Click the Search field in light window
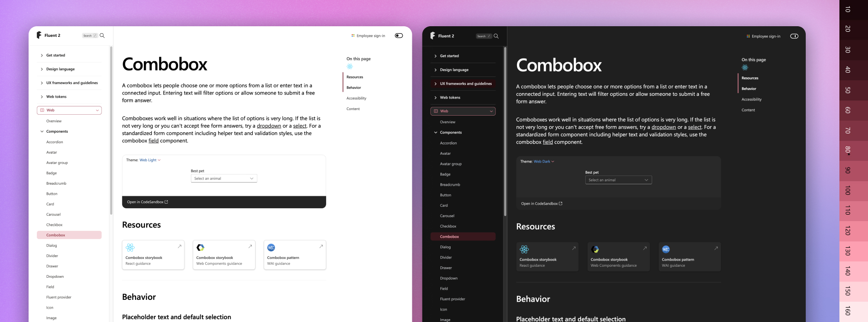The width and height of the screenshot is (868, 322). tap(90, 35)
